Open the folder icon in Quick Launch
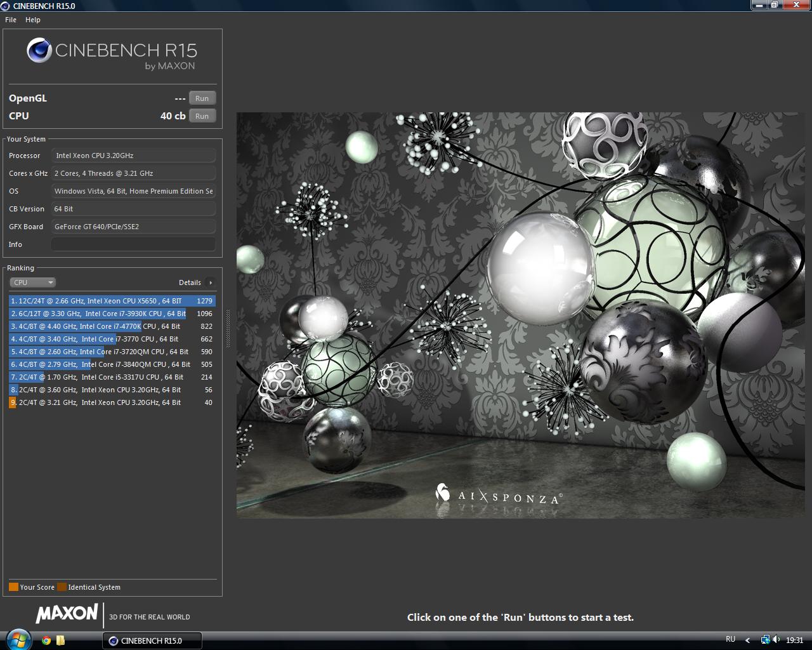This screenshot has width=812, height=650. [60, 640]
